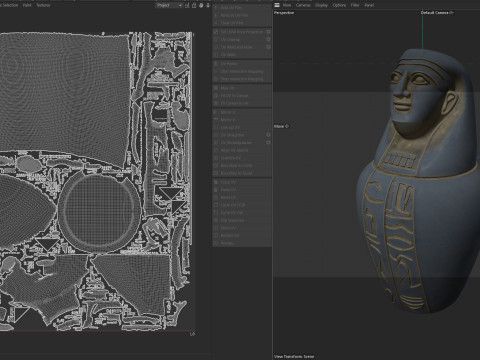
Task: Click the Mirror V icon
Action: coord(216,120)
